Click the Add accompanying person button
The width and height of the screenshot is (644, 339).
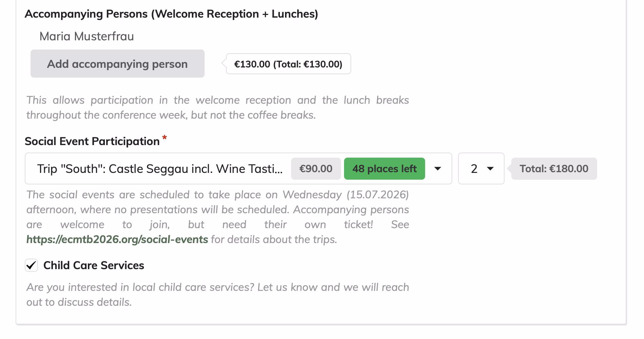[x=117, y=64]
